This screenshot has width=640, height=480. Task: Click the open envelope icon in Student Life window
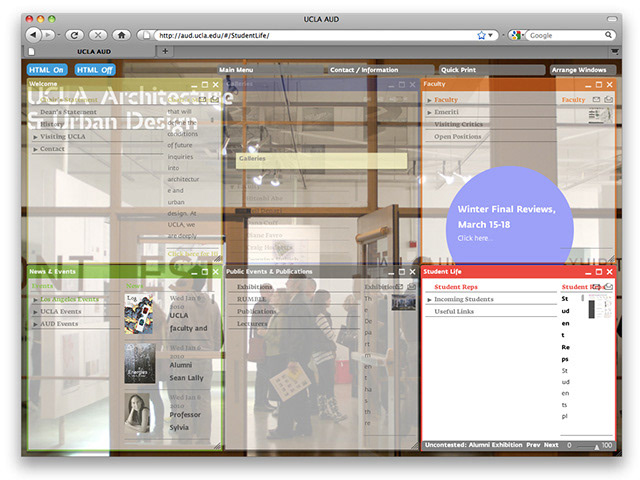pos(609,287)
